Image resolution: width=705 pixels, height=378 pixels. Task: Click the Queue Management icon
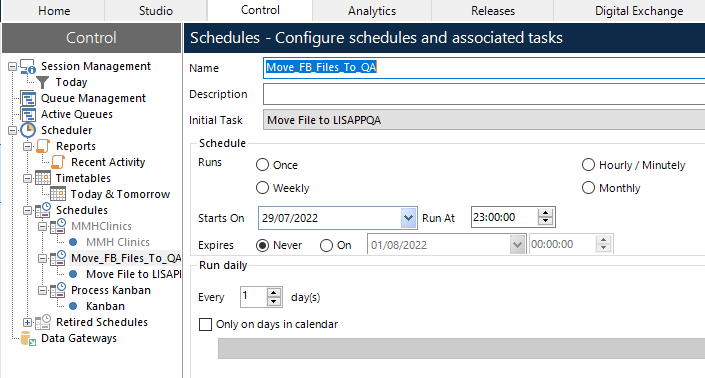tap(28, 98)
